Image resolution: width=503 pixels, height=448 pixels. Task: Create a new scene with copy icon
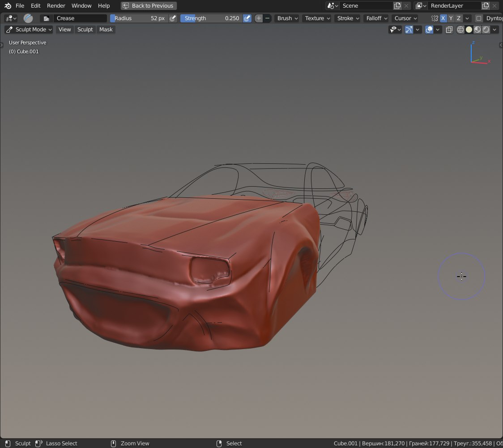397,6
